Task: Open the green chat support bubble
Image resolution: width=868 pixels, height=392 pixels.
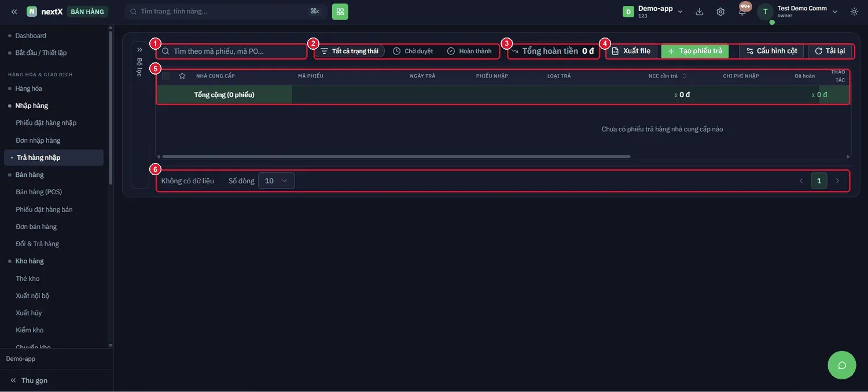Action: point(842,365)
